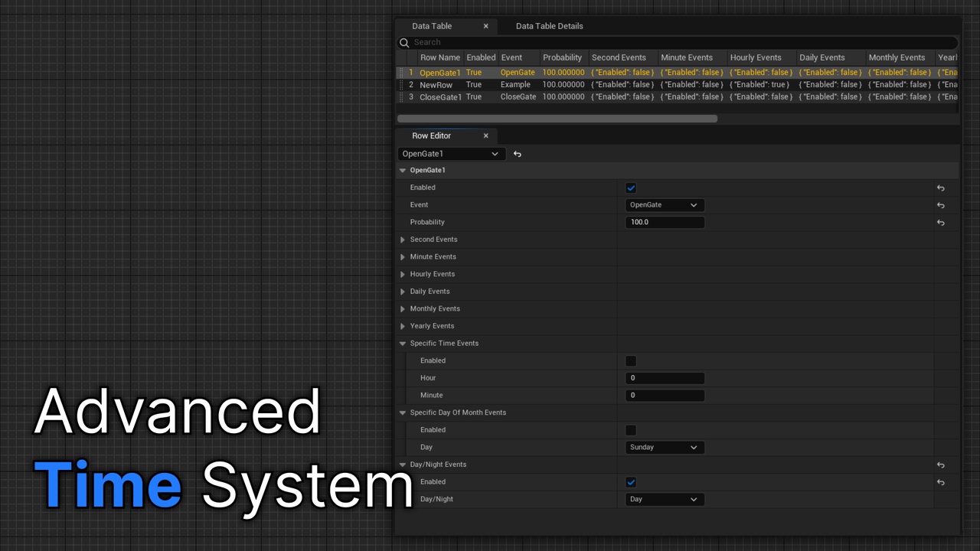Select the CloseGate1 row name cell
This screenshot has height=551, width=980.
(440, 97)
